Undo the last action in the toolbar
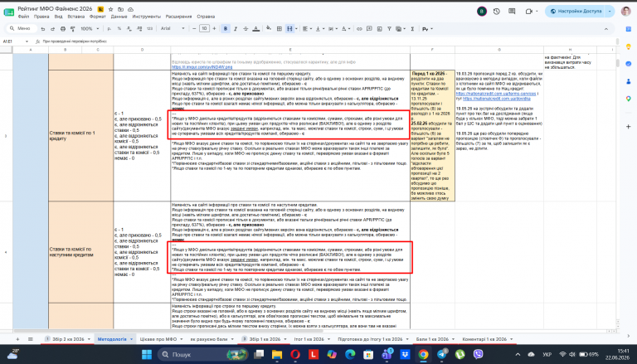Viewport: 637px width, 364px height. point(42,29)
